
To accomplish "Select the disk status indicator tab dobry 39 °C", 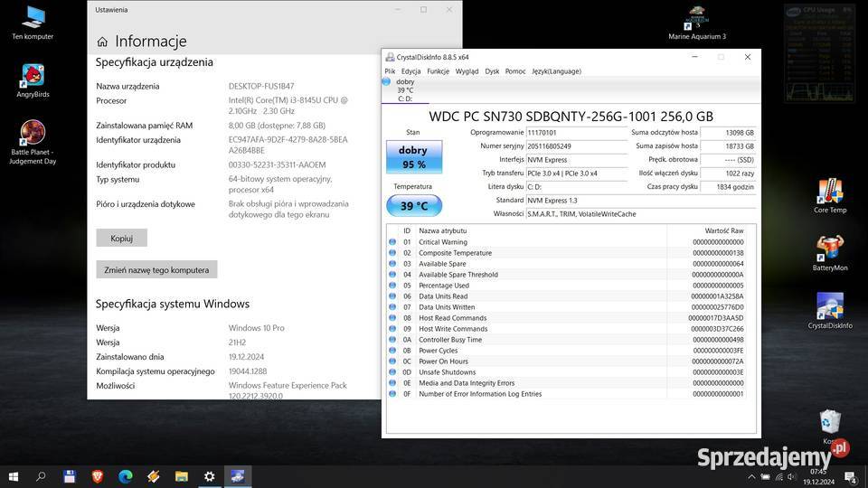I will tap(405, 90).
